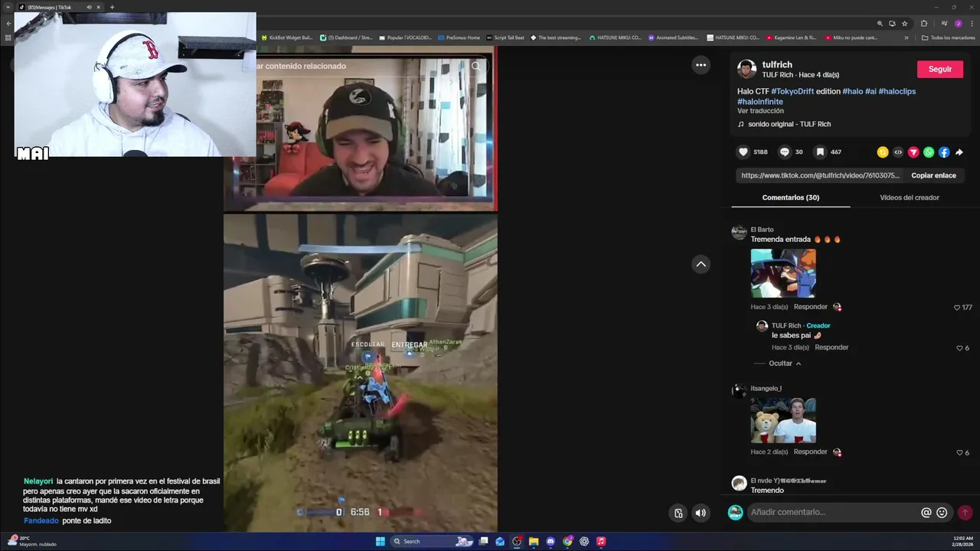The image size is (980, 551).
Task: Open the KickBot Widget bookmark
Action: coord(286,37)
